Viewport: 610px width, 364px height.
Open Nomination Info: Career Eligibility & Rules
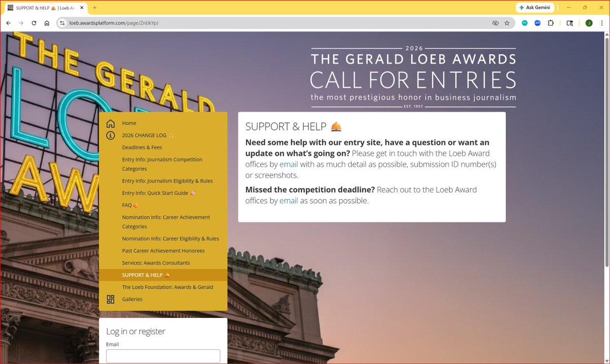click(x=170, y=239)
